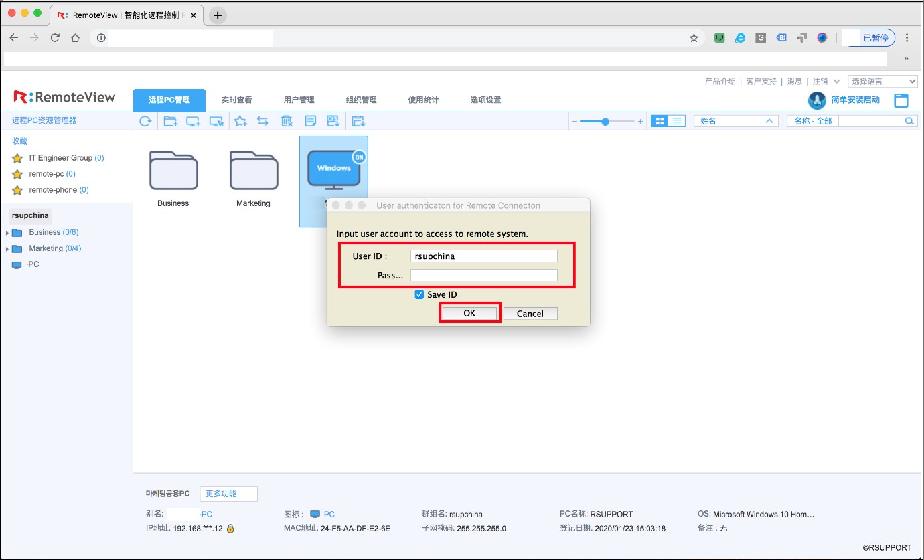Open the 远程PC管理 tab

[x=169, y=100]
